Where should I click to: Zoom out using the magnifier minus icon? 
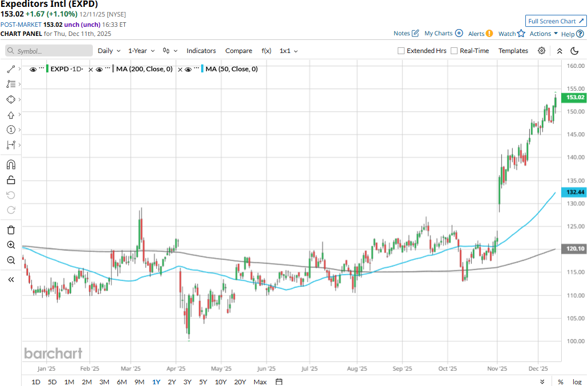11,261
